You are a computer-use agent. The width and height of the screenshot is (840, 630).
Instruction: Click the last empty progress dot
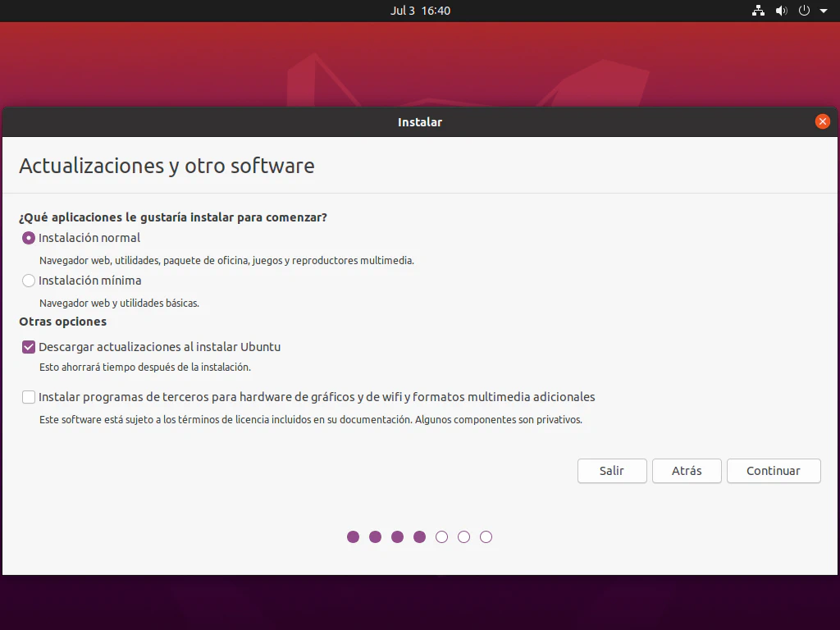486,537
